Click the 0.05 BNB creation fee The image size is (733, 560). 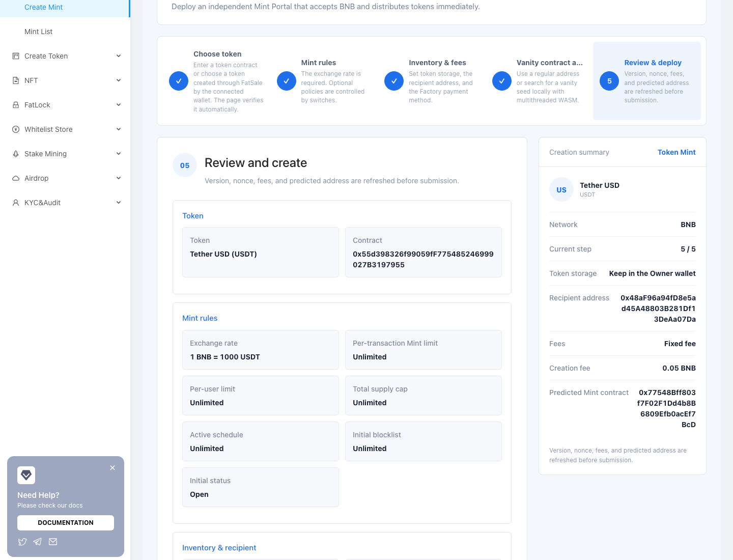click(x=679, y=368)
